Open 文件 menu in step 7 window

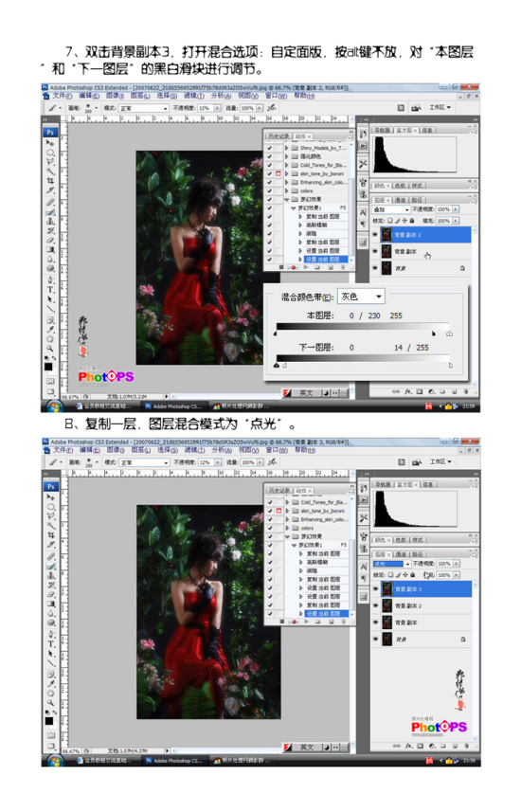[63, 96]
